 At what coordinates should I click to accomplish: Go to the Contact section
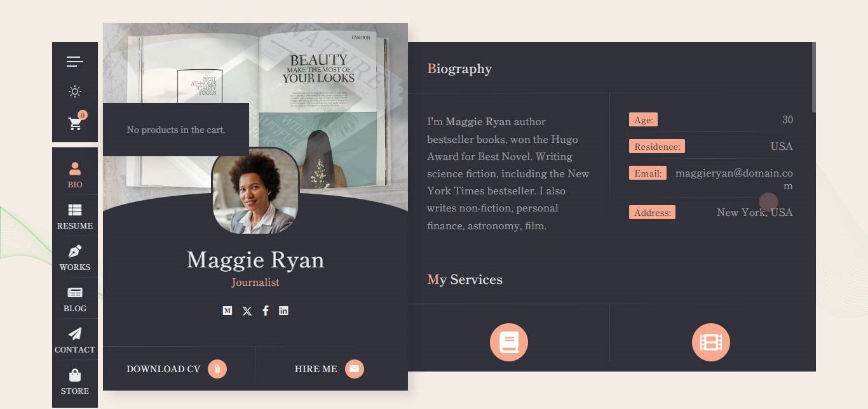click(x=75, y=340)
